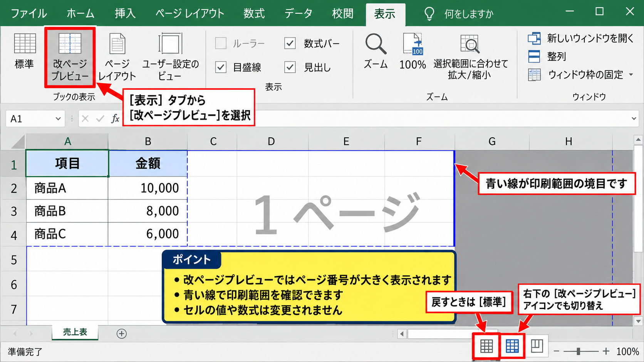
Task: Click vertical scrollbar up arrow
Action: [x=638, y=140]
